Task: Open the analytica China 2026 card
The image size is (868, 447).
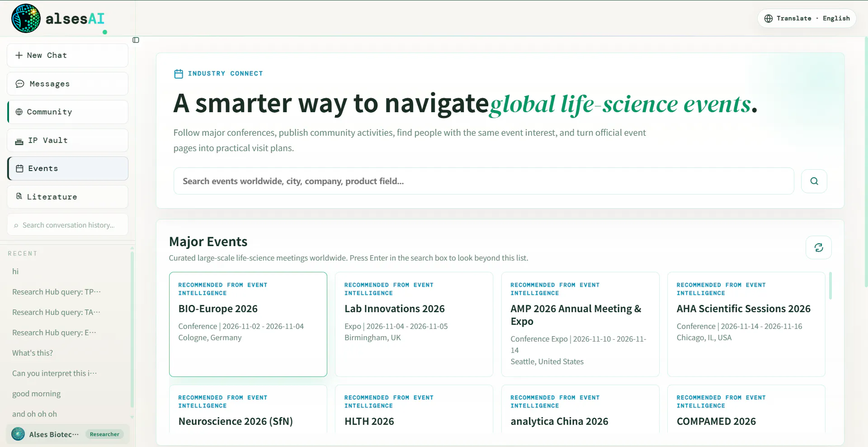Action: pyautogui.click(x=580, y=409)
